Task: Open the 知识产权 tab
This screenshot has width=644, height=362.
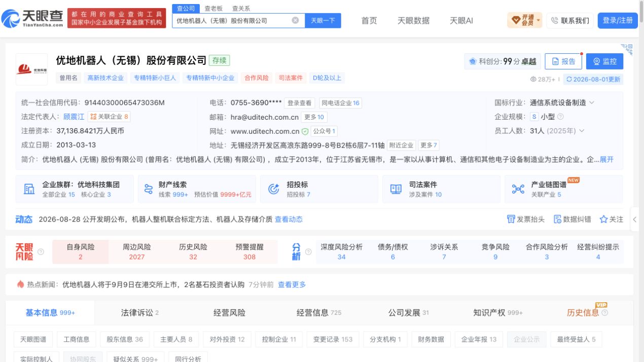Action: click(498, 313)
